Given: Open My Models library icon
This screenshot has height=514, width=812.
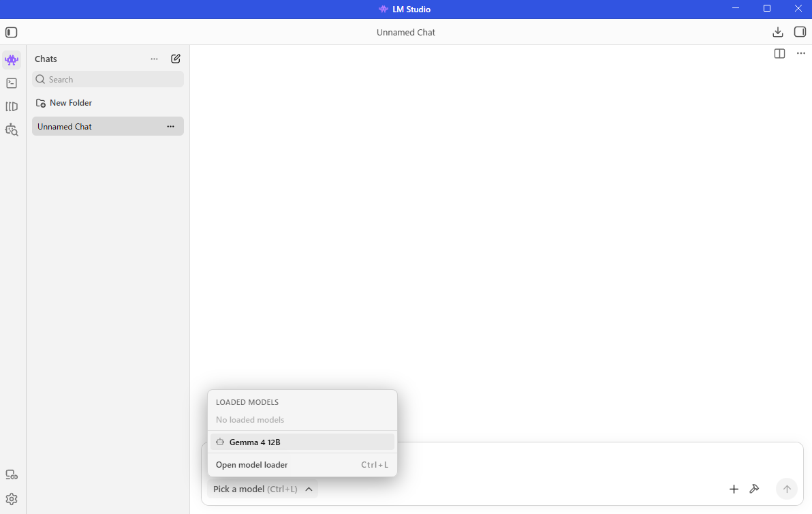Looking at the screenshot, I should pyautogui.click(x=12, y=107).
